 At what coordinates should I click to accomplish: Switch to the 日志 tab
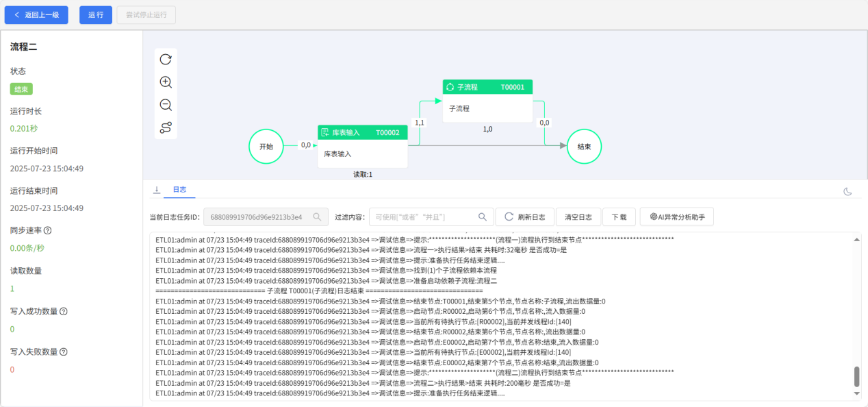pyautogui.click(x=179, y=189)
